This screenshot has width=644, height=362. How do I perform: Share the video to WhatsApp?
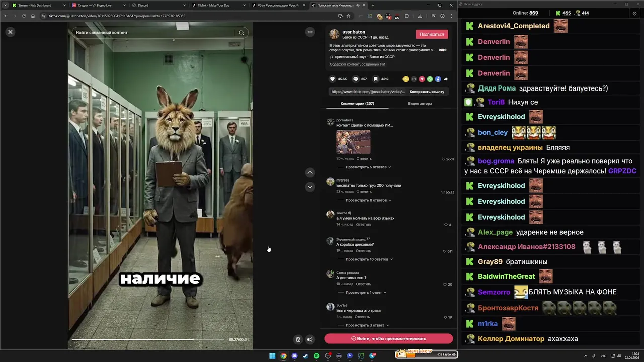click(x=430, y=79)
